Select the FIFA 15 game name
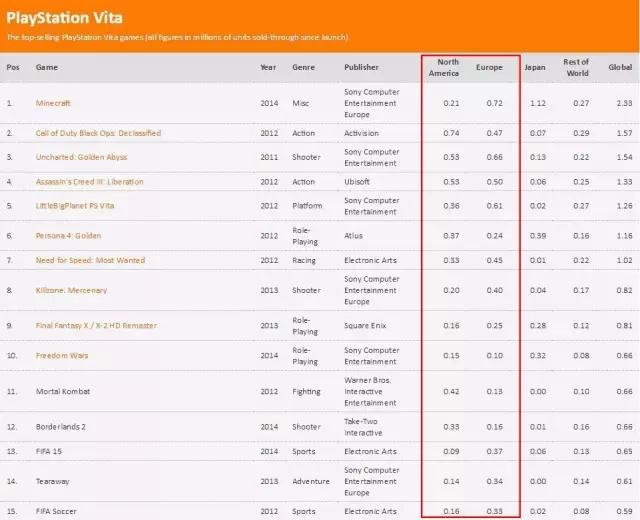The width and height of the screenshot is (640, 520). pos(49,451)
